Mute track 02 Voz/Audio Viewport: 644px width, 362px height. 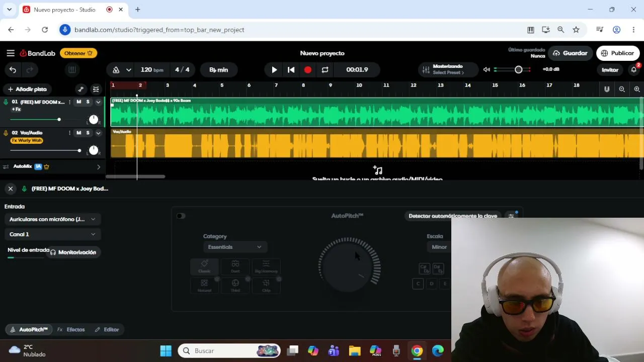pos(78,133)
